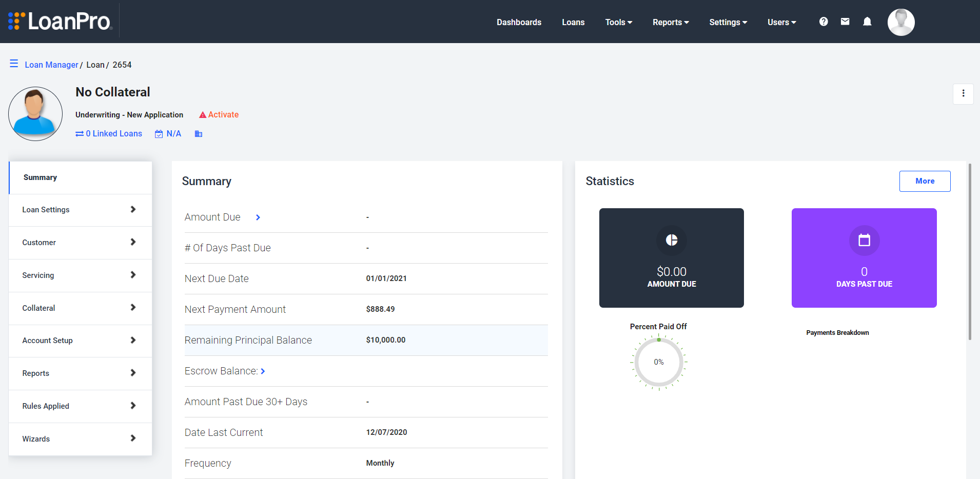Open the three-dot overflow menu
This screenshot has height=479, width=980.
tap(963, 94)
